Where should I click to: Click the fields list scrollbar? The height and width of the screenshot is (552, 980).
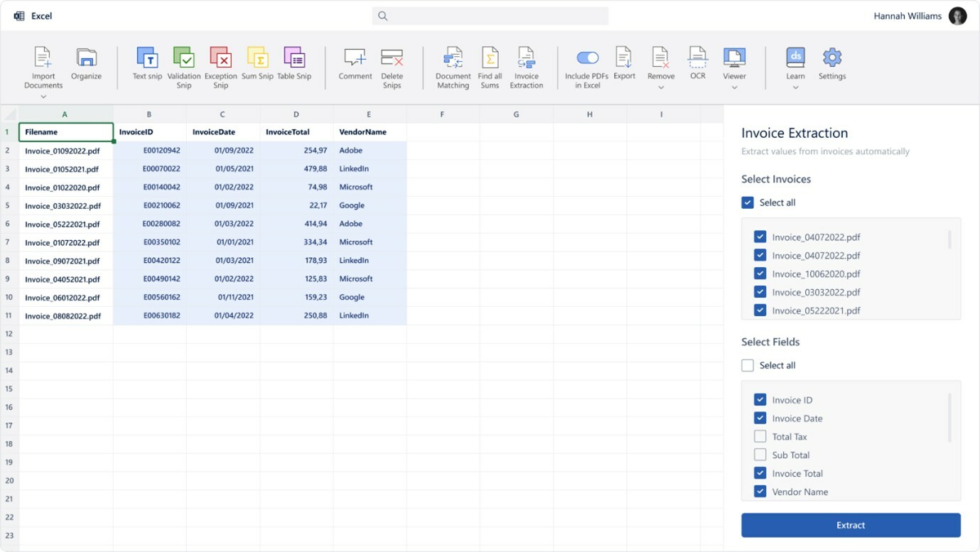pos(949,418)
